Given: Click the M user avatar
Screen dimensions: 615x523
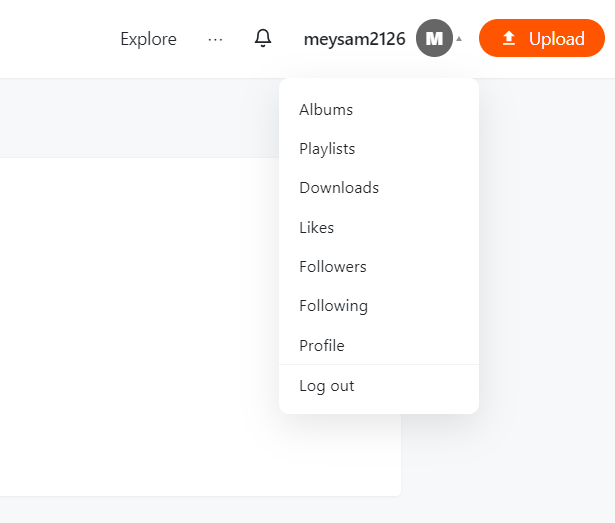Looking at the screenshot, I should tap(434, 38).
